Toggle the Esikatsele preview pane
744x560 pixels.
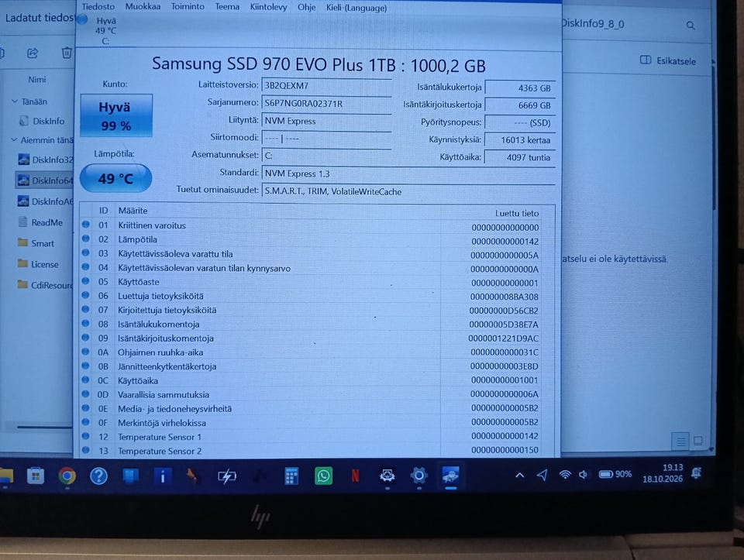[667, 60]
